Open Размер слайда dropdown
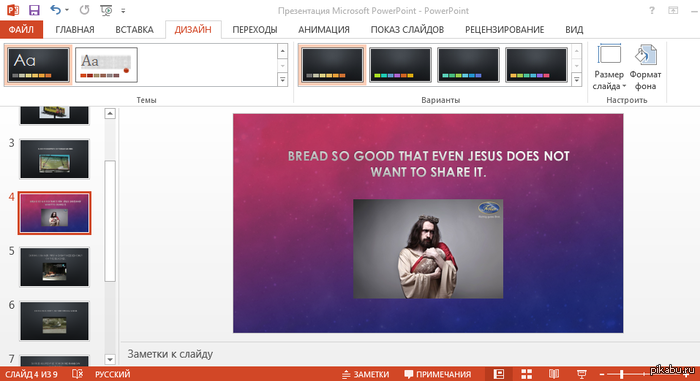The image size is (700, 381). click(x=609, y=67)
